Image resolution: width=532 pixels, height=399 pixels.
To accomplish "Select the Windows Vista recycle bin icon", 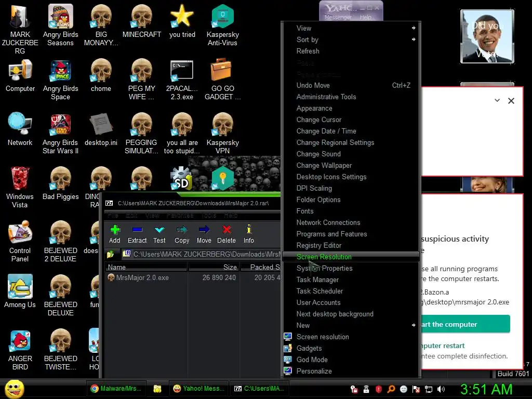I will [20, 187].
